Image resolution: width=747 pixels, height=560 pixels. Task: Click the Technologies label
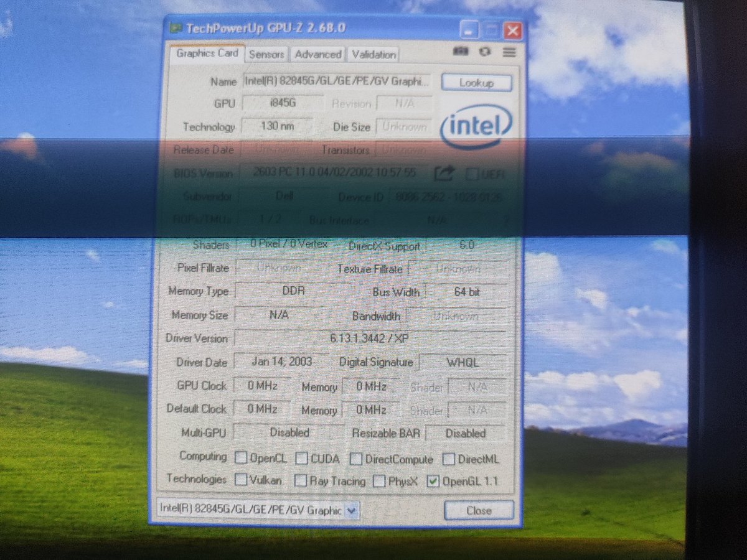coord(197,479)
